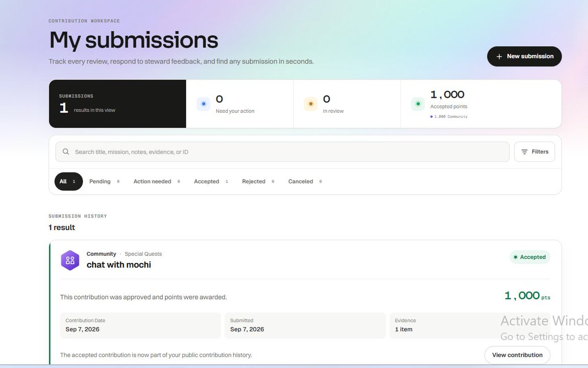Click the Contribution Date field
Screen dimensions: 588x368
tap(140, 325)
